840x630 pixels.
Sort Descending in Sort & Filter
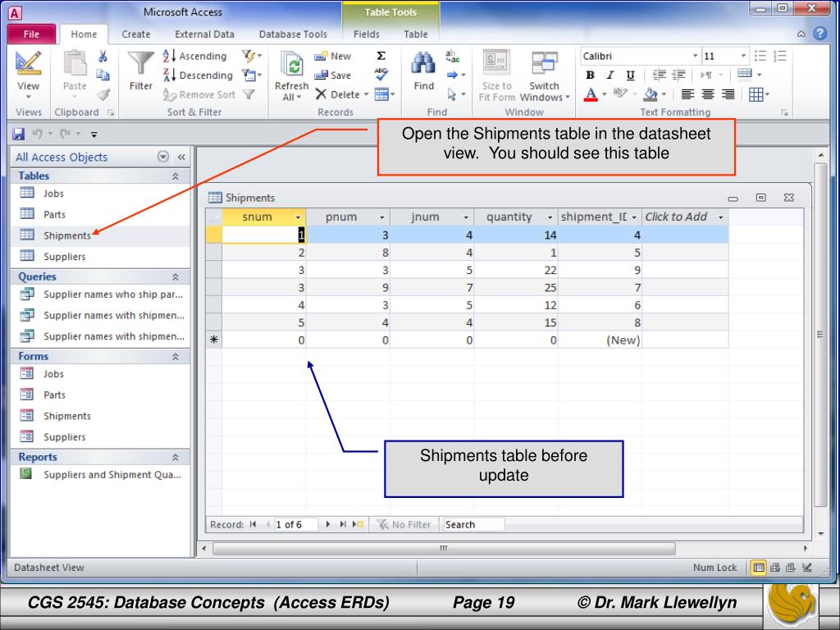pyautogui.click(x=199, y=75)
